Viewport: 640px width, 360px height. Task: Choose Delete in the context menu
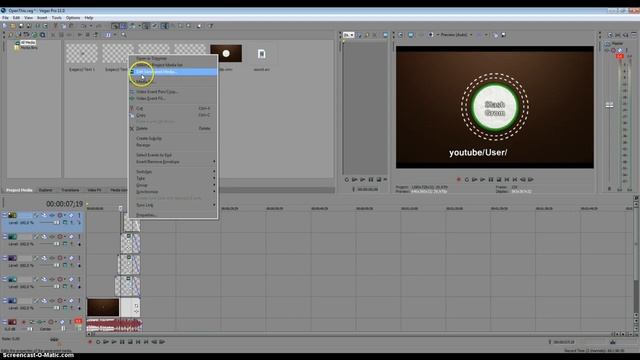(173, 128)
